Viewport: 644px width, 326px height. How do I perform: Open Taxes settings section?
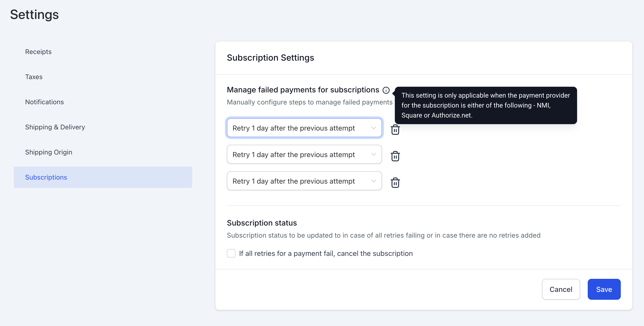pyautogui.click(x=34, y=77)
